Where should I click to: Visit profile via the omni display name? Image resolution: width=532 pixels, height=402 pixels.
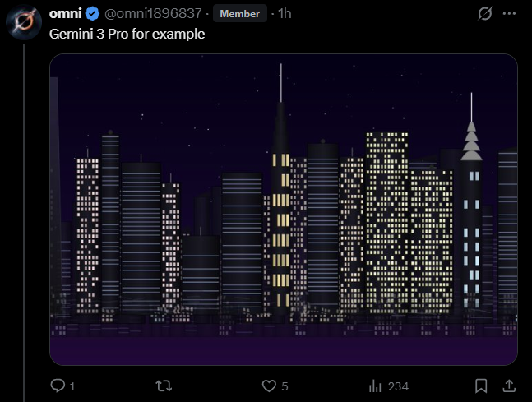coord(65,14)
